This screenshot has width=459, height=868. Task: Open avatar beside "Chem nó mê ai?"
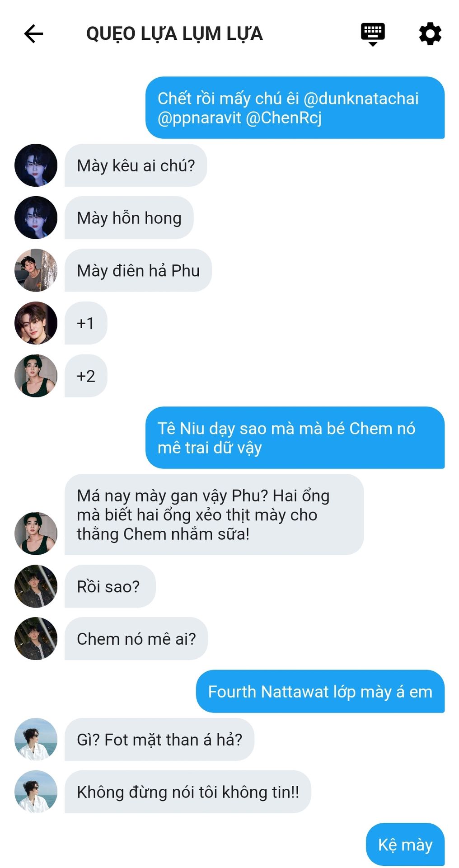(x=36, y=639)
